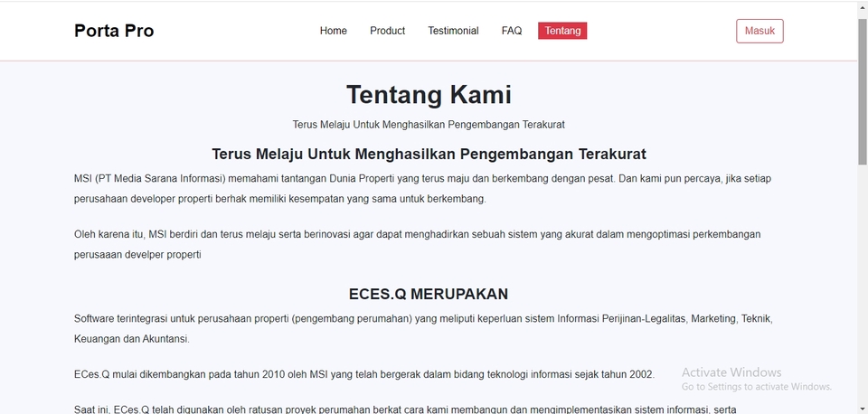The height and width of the screenshot is (414, 868).
Task: Open the Porta Pro logo link
Action: point(114,31)
